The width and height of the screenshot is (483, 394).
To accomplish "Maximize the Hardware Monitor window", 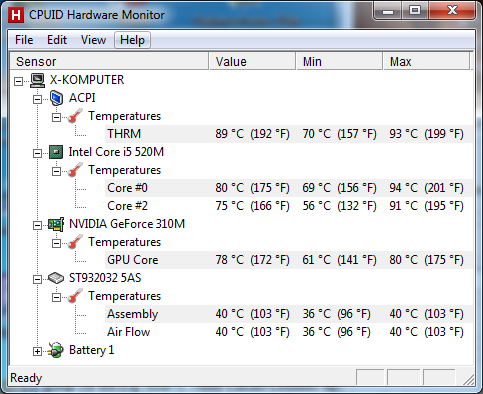I will [x=415, y=11].
